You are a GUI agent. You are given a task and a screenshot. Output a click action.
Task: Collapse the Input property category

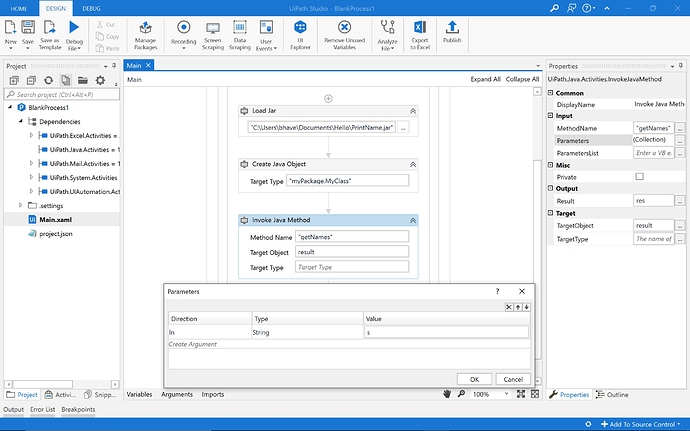pos(551,115)
